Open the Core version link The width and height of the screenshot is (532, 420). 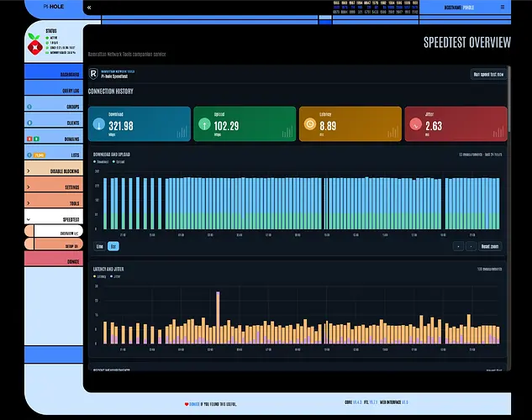[357, 402]
